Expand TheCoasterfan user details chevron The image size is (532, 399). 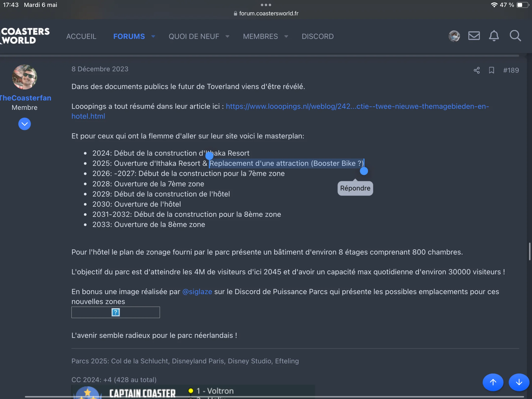coord(25,124)
